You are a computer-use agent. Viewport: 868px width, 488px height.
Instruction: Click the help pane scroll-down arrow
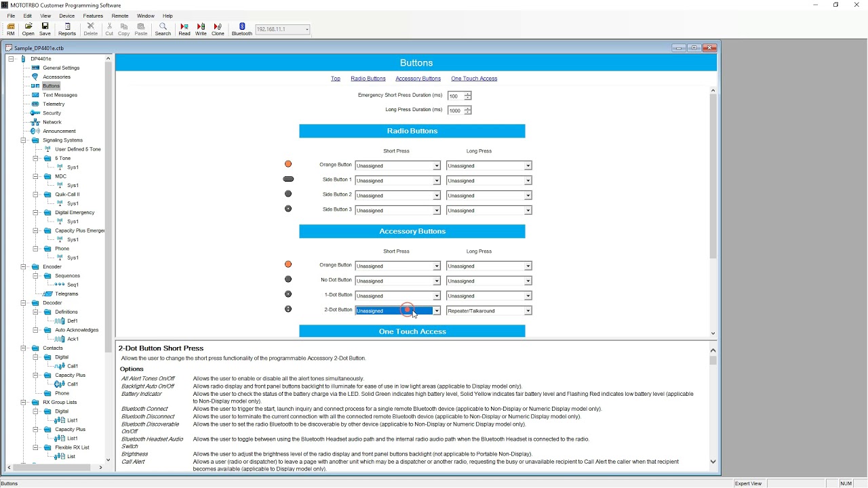pyautogui.click(x=713, y=462)
